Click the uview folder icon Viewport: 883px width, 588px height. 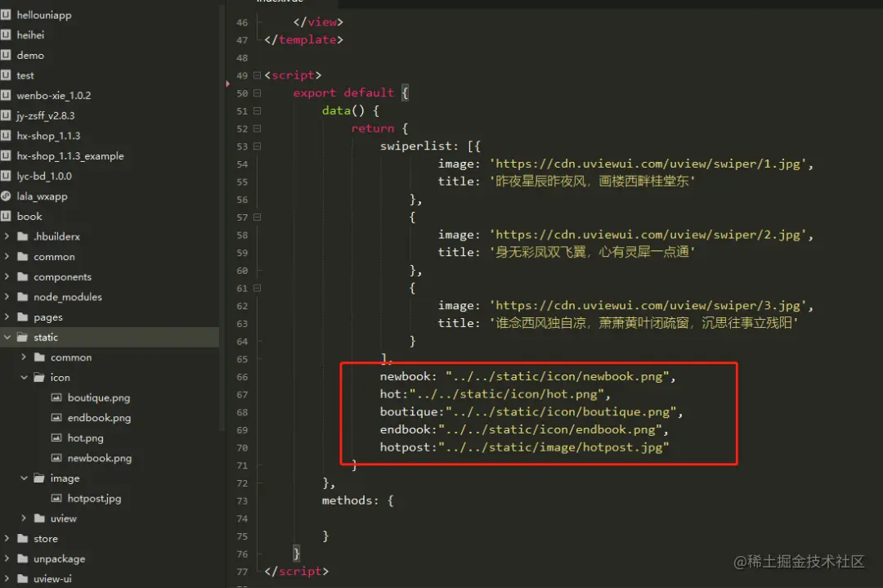point(39,518)
